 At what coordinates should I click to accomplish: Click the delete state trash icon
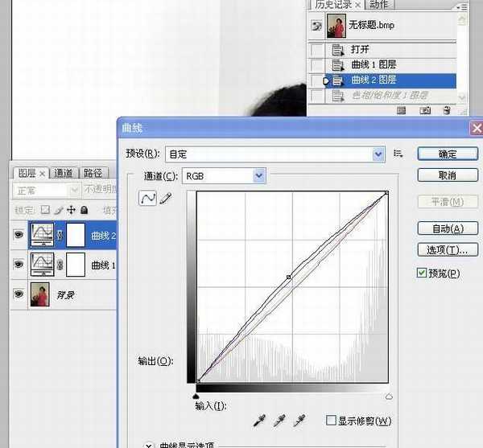448,111
